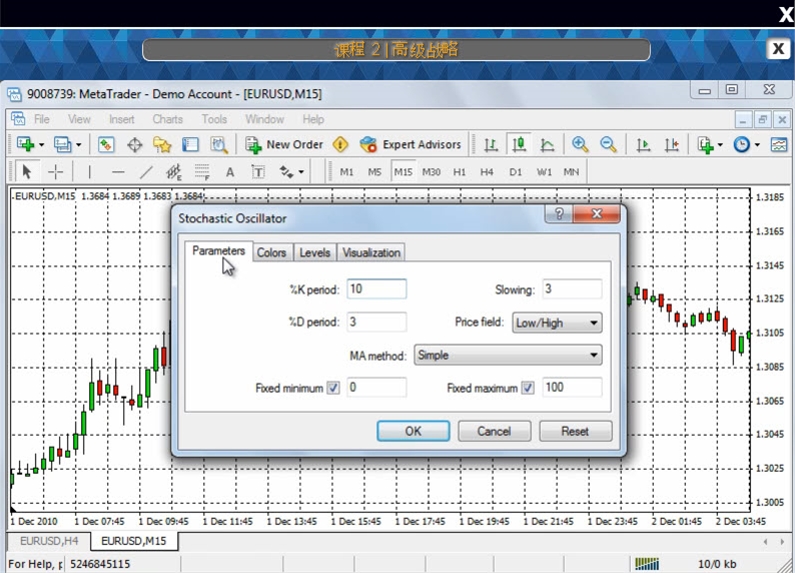The image size is (795, 573).
Task: Toggle Expert Advisors button
Action: (x=410, y=145)
